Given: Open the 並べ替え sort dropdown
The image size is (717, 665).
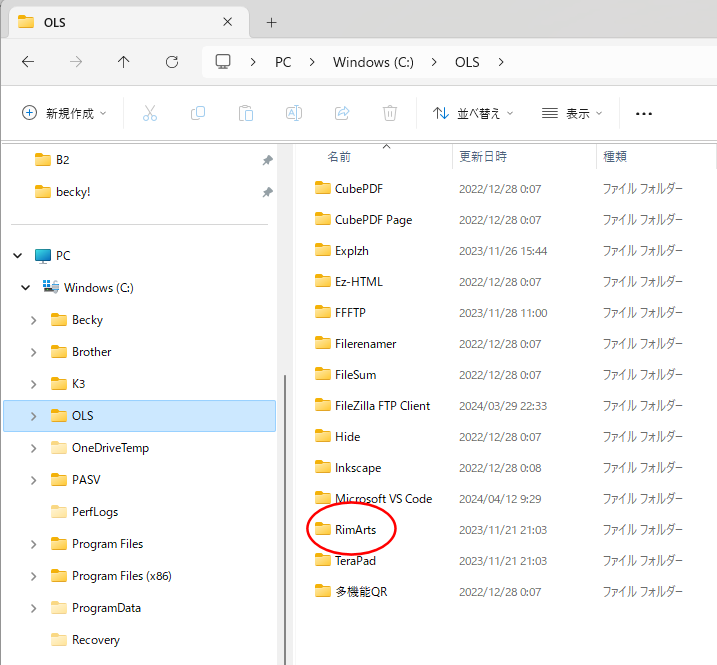Looking at the screenshot, I should (473, 113).
